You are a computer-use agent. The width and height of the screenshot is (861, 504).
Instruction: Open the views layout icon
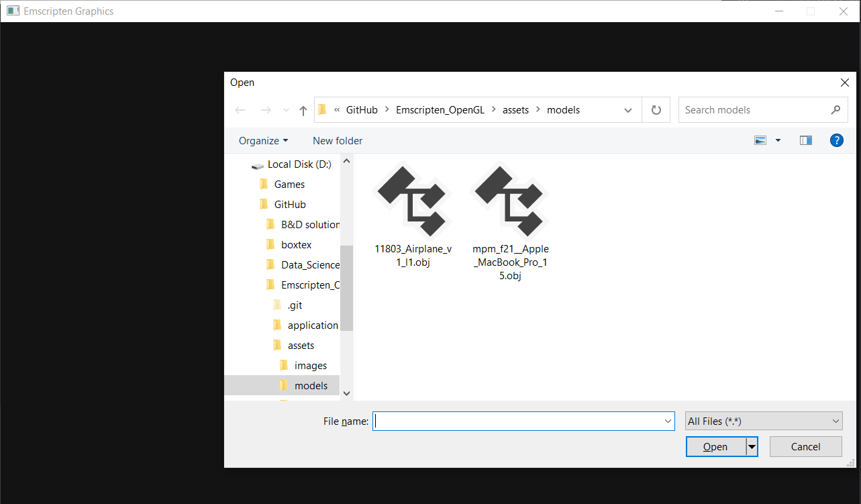[x=760, y=140]
